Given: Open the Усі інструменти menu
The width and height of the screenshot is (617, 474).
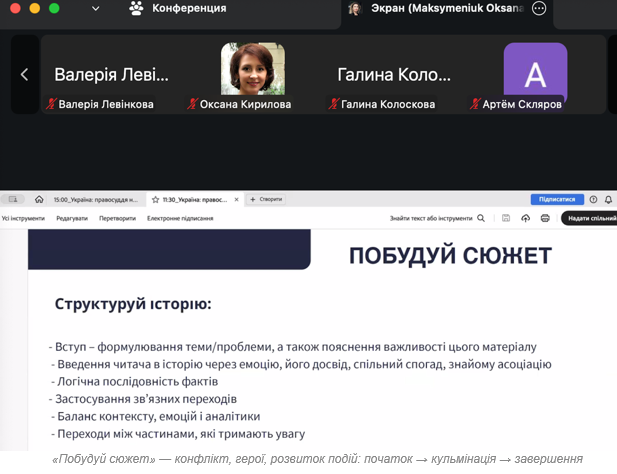Looking at the screenshot, I should pyautogui.click(x=23, y=218).
